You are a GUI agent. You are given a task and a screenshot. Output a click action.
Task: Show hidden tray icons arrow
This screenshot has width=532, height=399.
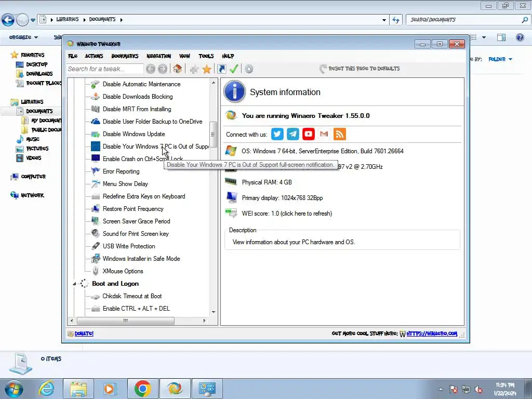[441, 390]
